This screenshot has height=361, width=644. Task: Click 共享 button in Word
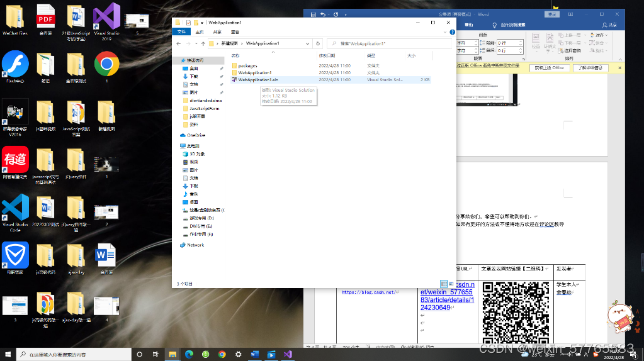[x=610, y=25]
